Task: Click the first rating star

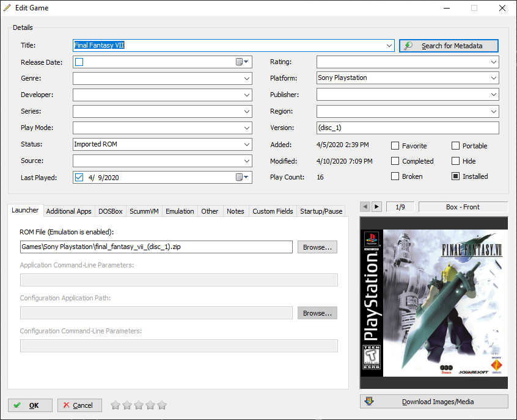Action: click(x=116, y=405)
